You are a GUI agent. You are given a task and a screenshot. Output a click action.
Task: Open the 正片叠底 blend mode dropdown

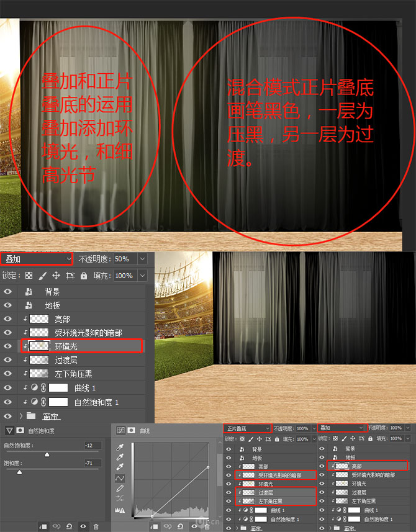[247, 428]
